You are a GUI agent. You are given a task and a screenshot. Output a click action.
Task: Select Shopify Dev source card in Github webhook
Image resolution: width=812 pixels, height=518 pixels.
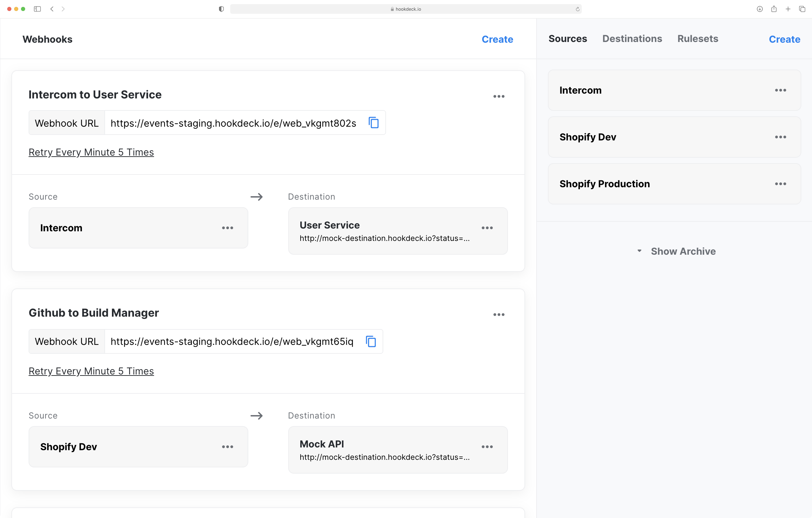pyautogui.click(x=138, y=447)
